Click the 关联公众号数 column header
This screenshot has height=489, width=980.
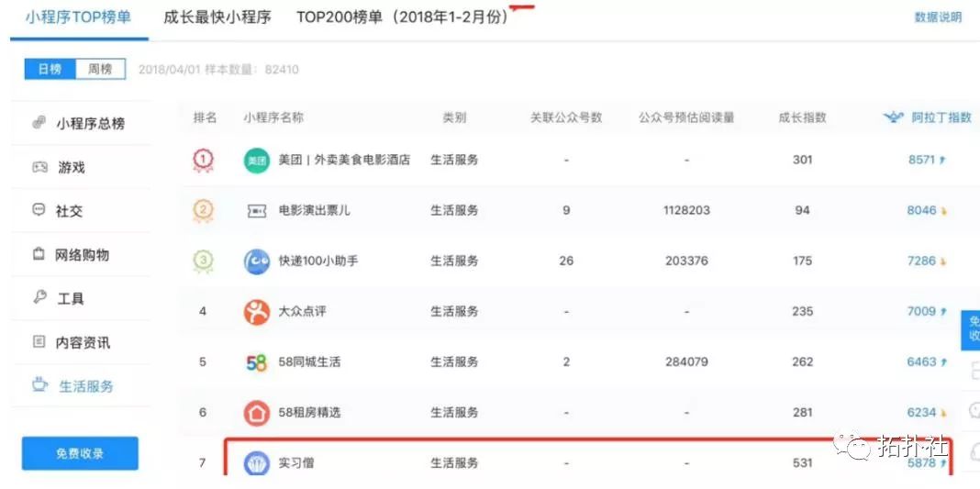click(566, 117)
